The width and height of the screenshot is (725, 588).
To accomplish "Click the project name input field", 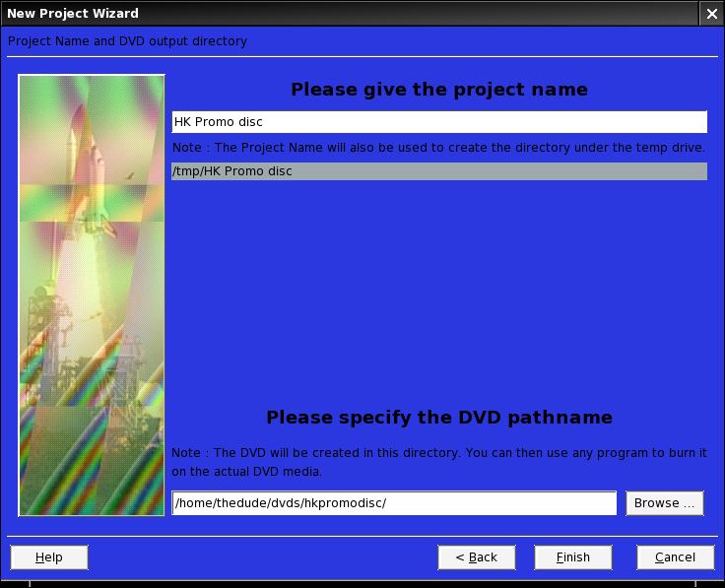I will (438, 122).
